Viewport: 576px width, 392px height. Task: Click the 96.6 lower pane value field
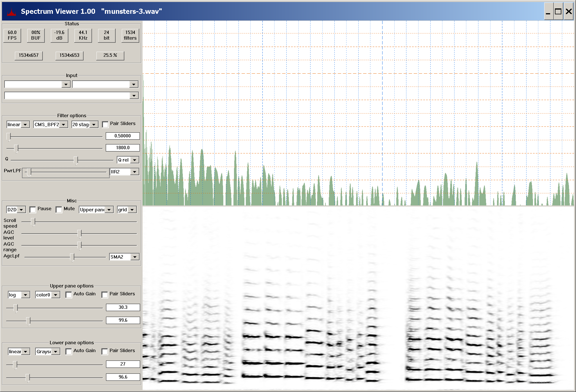[x=123, y=377]
